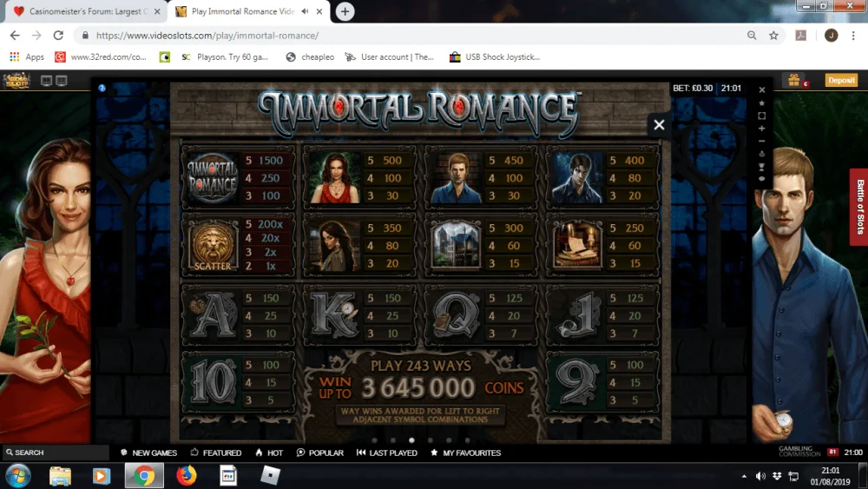Open the Windows Start menu
868x489 pixels.
(x=17, y=476)
